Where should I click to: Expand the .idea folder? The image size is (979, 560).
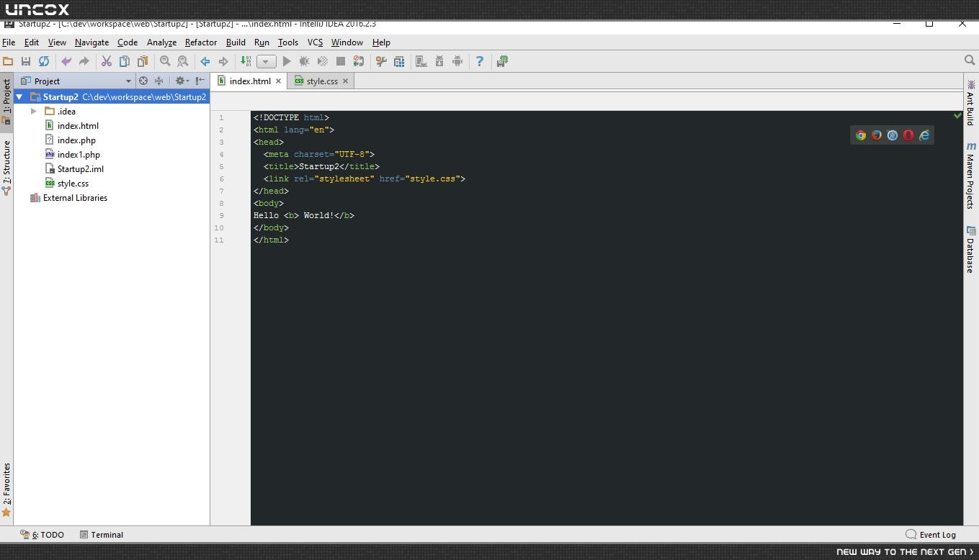point(34,112)
